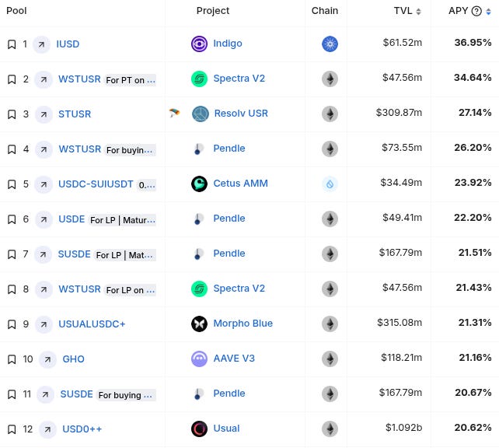
Task: Open the USDC-SUIUSDT pool link
Action: (96, 184)
